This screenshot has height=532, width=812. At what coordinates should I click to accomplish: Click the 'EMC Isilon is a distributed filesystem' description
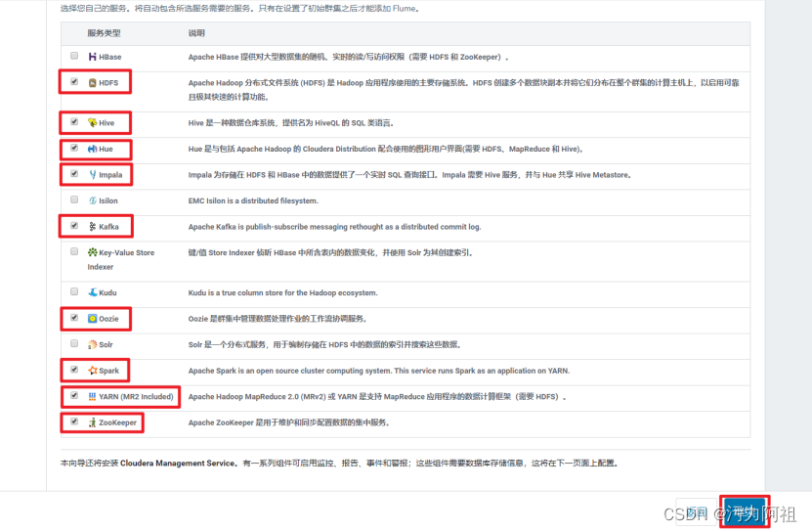pos(253,200)
